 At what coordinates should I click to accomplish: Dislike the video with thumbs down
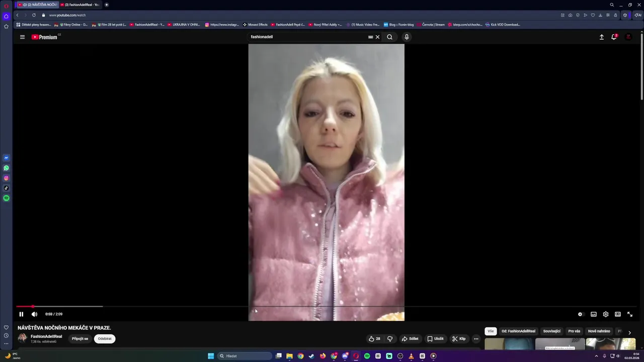pos(390,339)
